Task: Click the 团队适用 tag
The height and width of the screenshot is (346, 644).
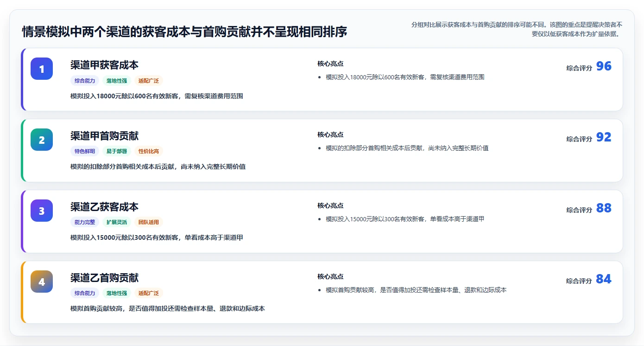Action: 149,222
